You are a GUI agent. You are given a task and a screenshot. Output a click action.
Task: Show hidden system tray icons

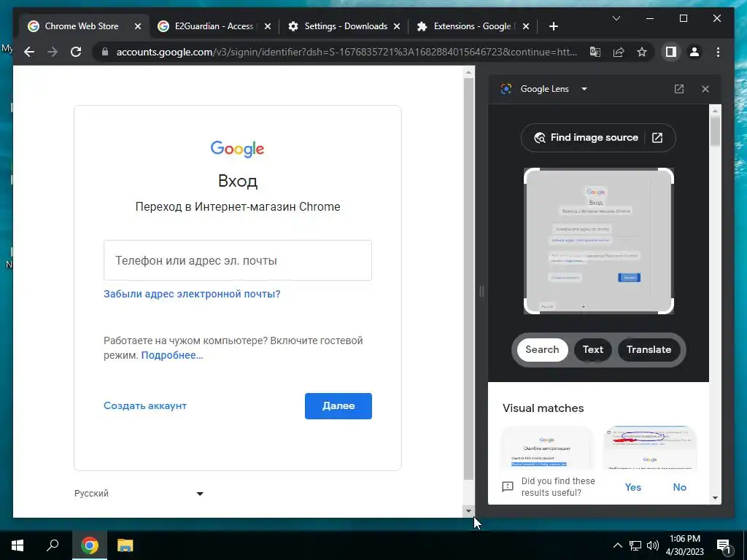pos(617,545)
